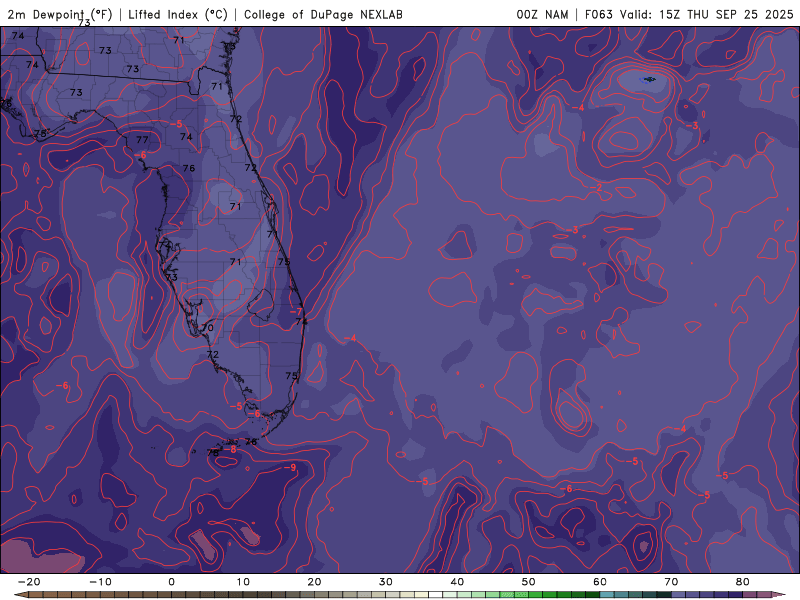
Task: Click the "00Z NAM" model run label
Action: (542, 14)
